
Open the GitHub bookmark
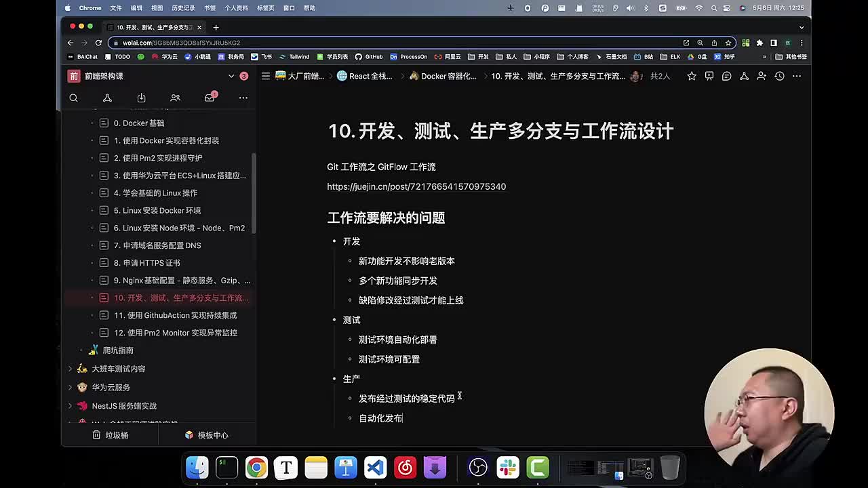tap(369, 57)
